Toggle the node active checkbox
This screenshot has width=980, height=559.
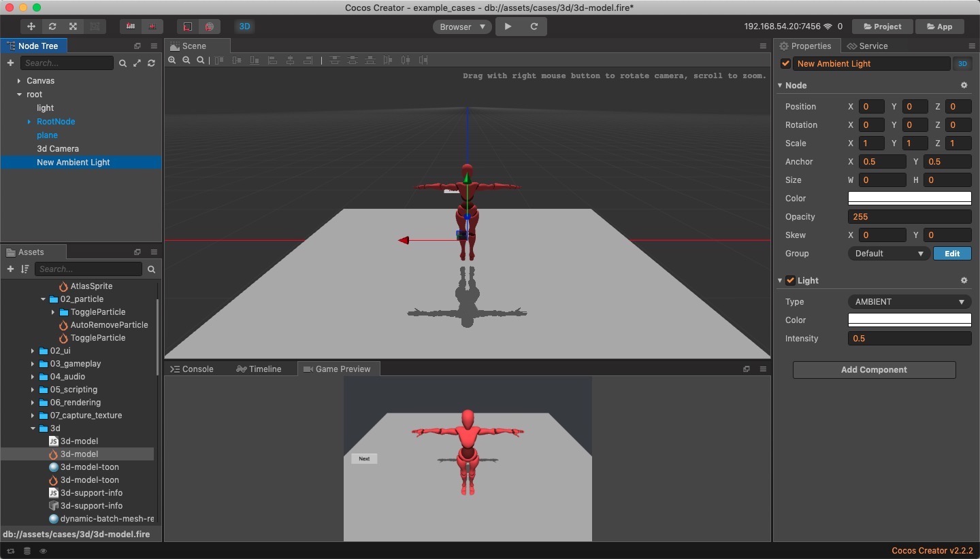pos(785,63)
